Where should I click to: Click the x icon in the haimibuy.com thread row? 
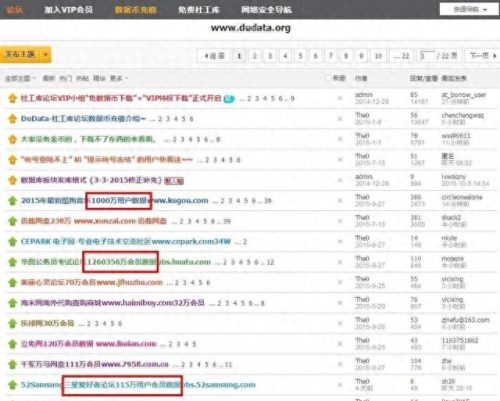pyautogui.click(x=340, y=303)
